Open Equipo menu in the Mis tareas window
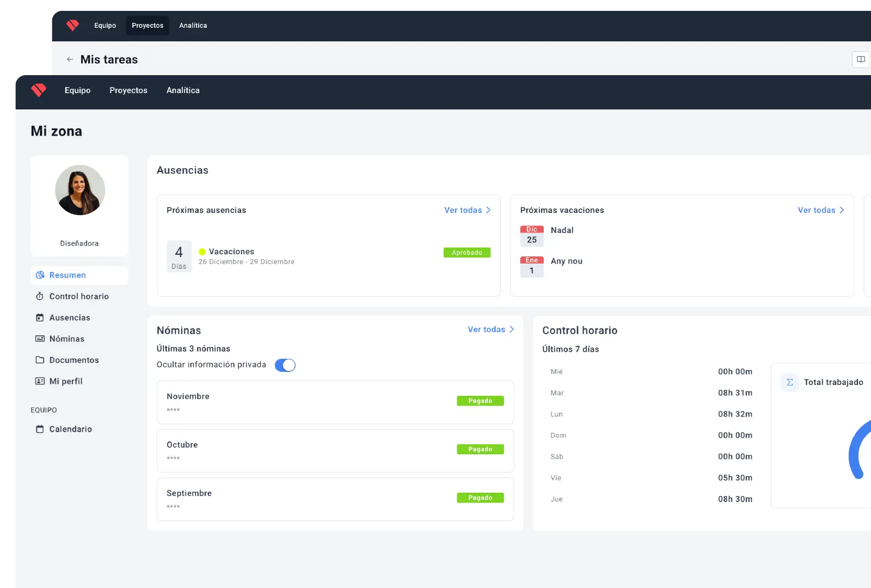Viewport: 871px width, 588px height. [105, 26]
